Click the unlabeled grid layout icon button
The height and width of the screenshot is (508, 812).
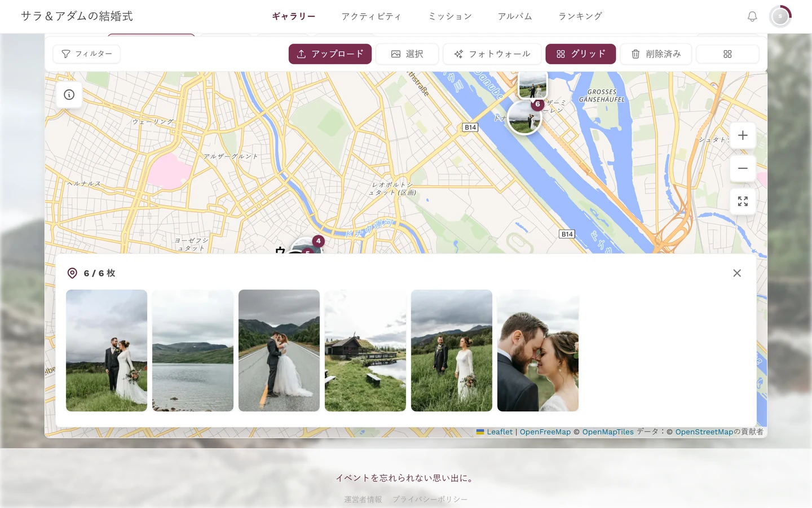(x=727, y=54)
